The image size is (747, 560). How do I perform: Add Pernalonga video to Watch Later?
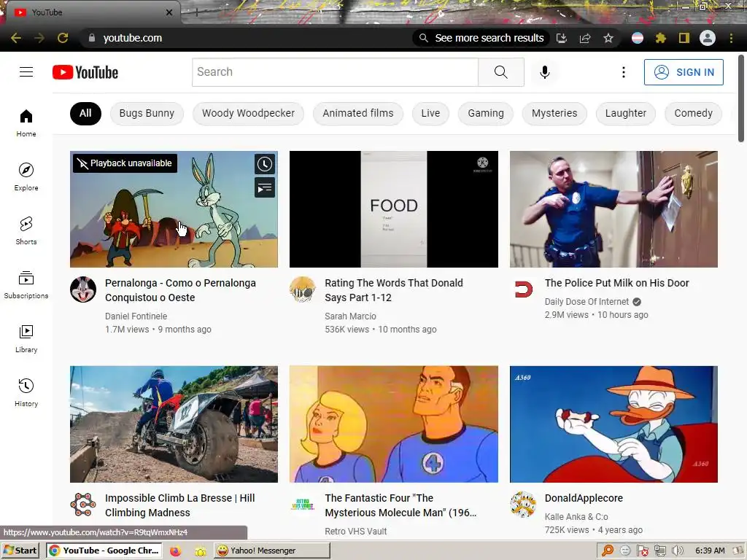[x=264, y=164]
